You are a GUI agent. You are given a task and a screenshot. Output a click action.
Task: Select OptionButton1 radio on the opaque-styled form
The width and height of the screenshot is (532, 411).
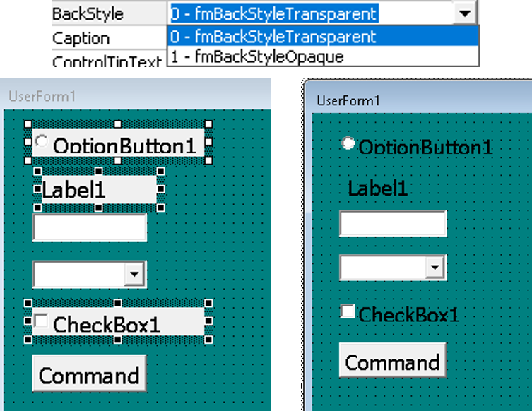pyautogui.click(x=42, y=142)
